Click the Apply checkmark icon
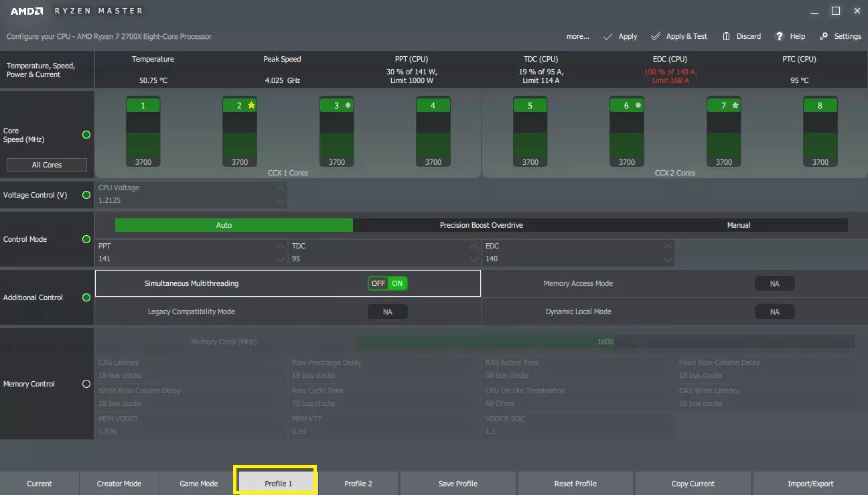This screenshot has width=868, height=495. click(608, 36)
